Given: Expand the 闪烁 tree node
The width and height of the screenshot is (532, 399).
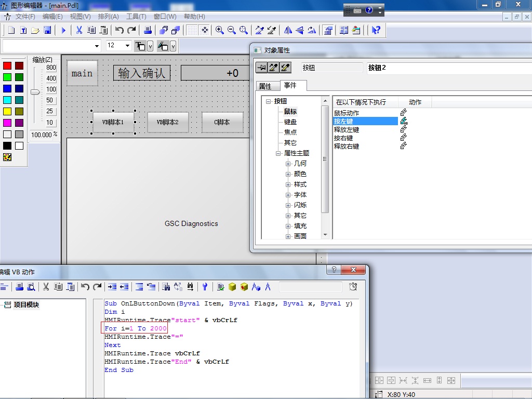Looking at the screenshot, I should click(288, 205).
